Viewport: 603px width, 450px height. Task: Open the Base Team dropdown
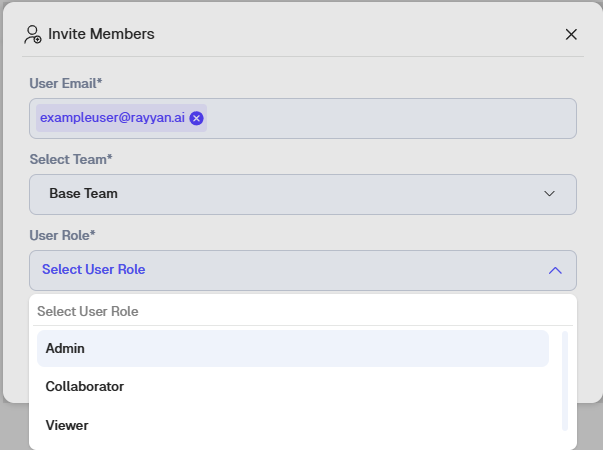(x=302, y=194)
